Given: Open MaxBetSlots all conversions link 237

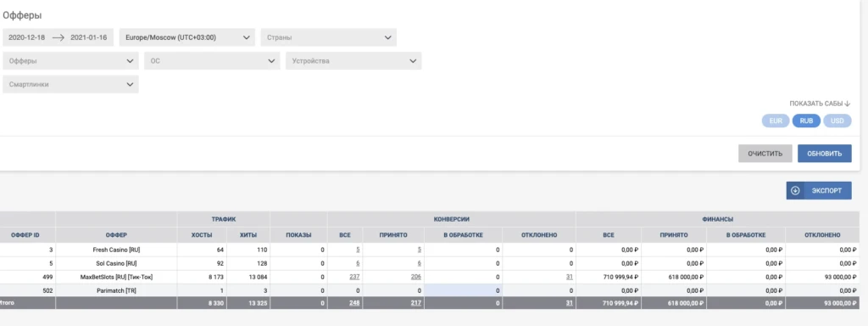Looking at the screenshot, I should click(355, 277).
